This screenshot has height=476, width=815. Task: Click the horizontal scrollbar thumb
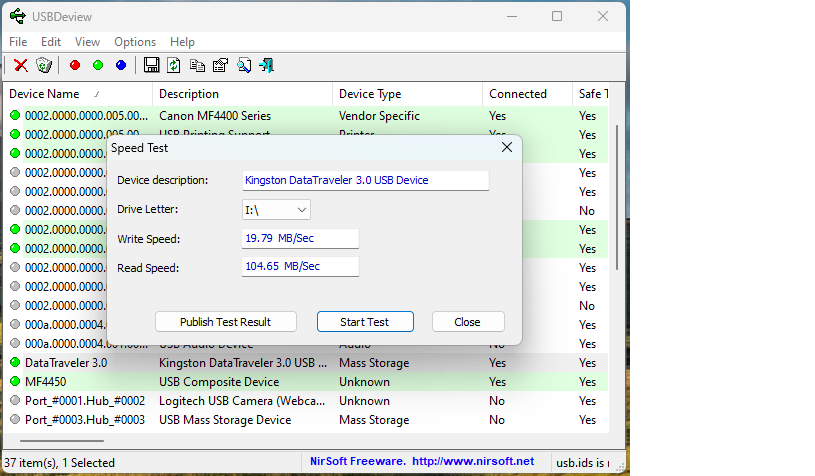click(62, 441)
